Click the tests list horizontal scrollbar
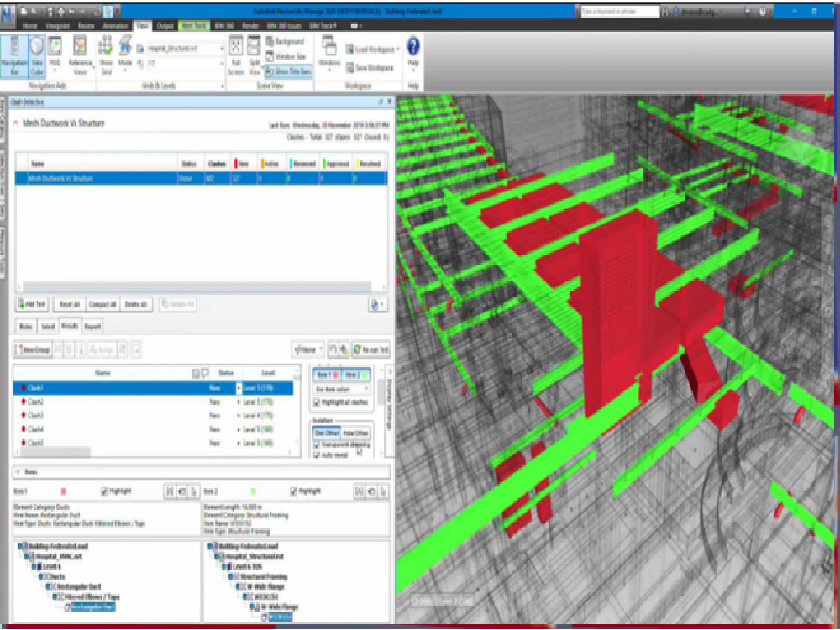 point(197,287)
